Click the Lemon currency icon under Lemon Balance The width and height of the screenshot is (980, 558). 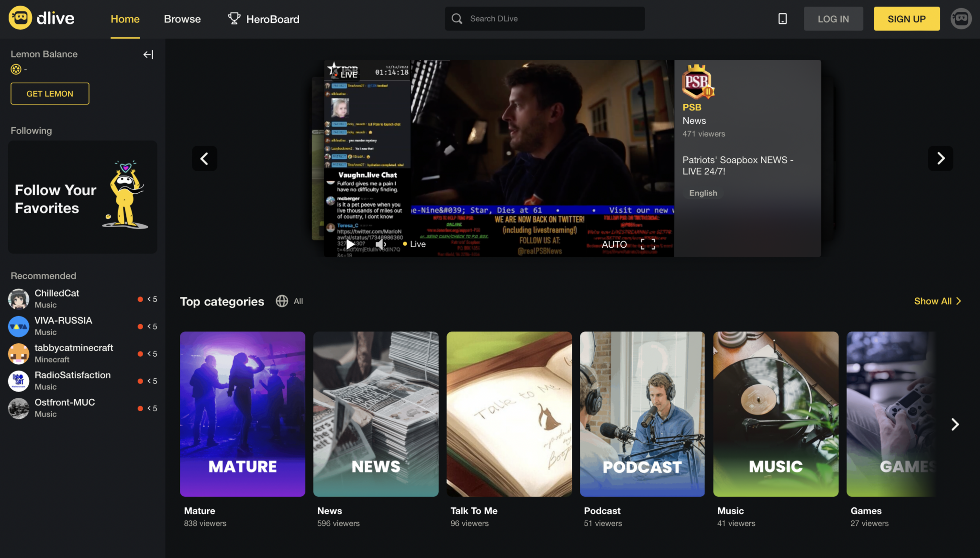click(x=16, y=69)
